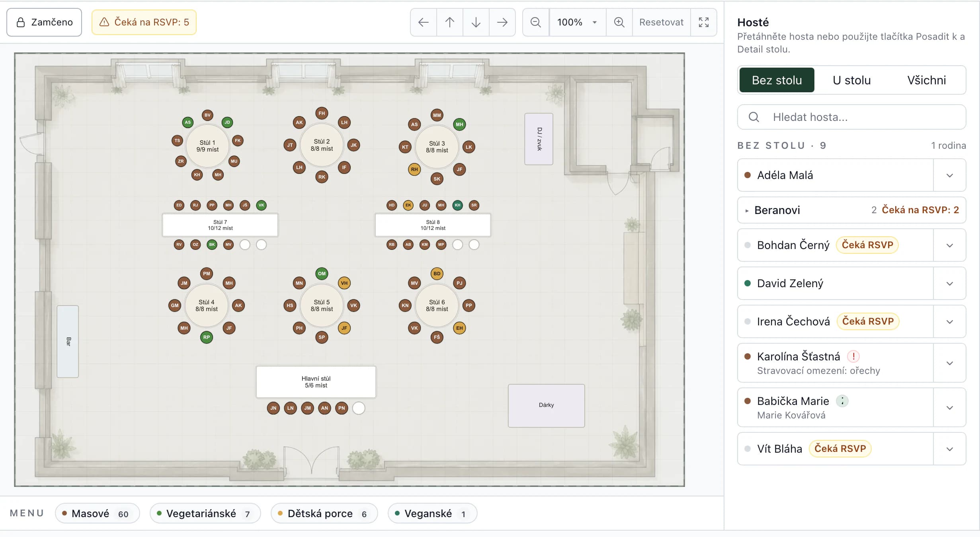This screenshot has height=537, width=980.
Task: Pan the floor plan right with arrow
Action: (502, 22)
